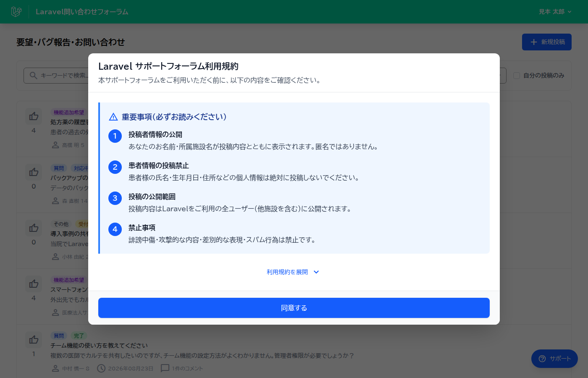This screenshot has height=378, width=588.
Task: Toggle the 自分の投稿のみ checkbox
Action: (x=517, y=76)
